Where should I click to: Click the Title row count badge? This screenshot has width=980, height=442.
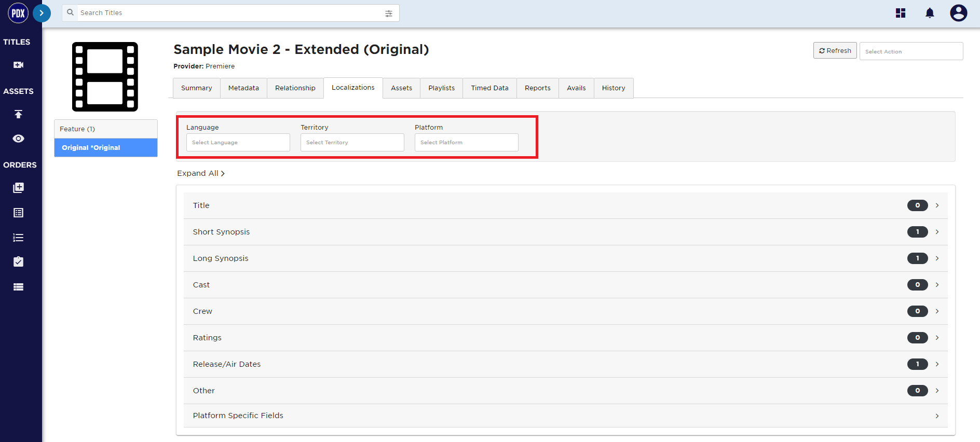[x=918, y=205]
